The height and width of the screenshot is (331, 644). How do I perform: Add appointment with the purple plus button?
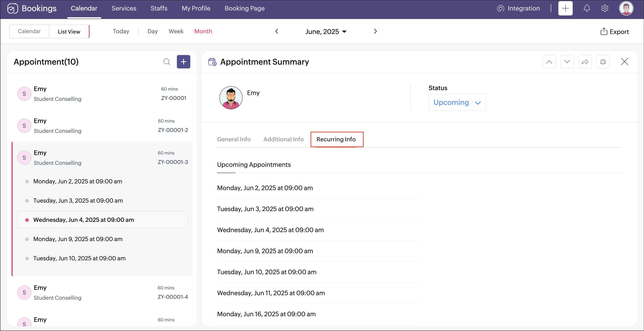pos(184,62)
